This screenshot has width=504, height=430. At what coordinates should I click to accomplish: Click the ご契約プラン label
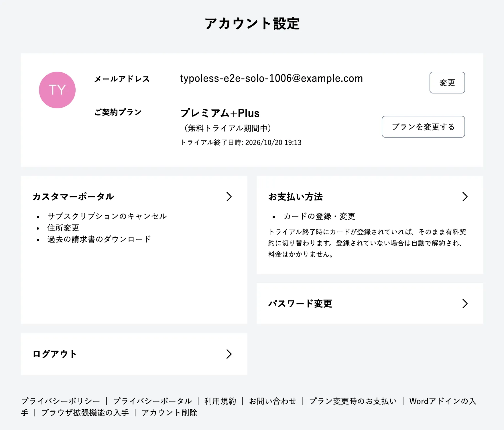coord(118,112)
